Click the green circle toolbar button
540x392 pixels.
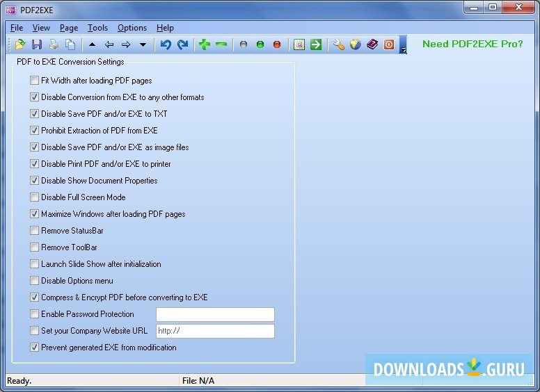(260, 44)
